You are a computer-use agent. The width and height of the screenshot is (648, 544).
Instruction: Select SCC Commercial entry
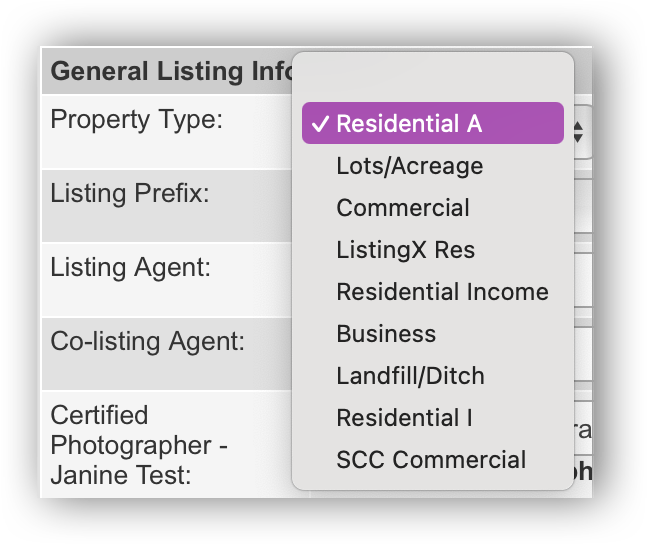pyautogui.click(x=430, y=460)
